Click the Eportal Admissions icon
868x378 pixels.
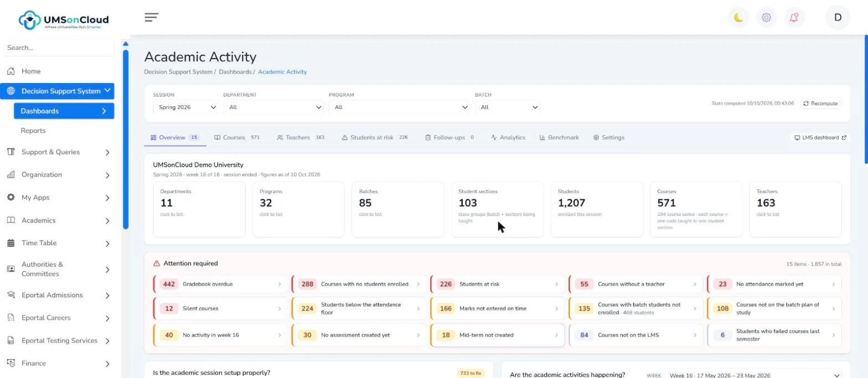(x=11, y=295)
